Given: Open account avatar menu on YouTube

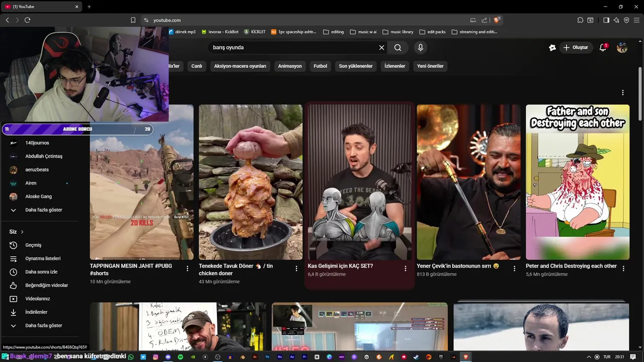Looking at the screenshot, I should click(x=622, y=47).
